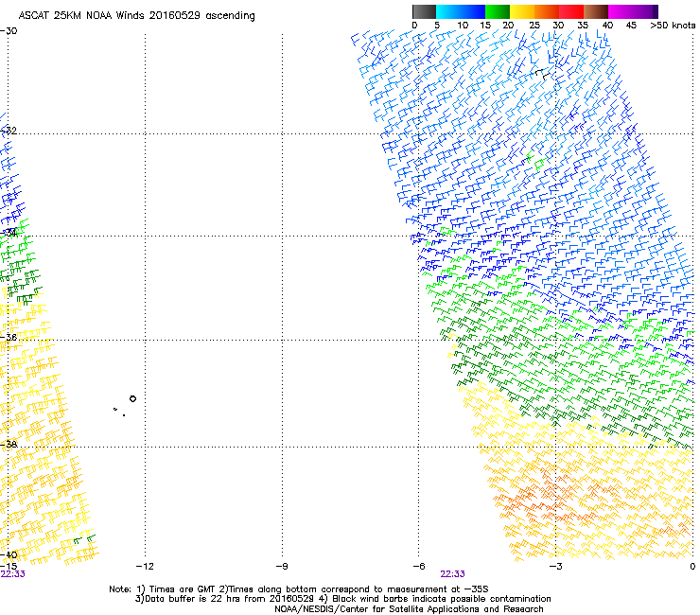Viewport: 700px width, 615px height.
Task: Click the legend label '10'
Action: (x=463, y=26)
